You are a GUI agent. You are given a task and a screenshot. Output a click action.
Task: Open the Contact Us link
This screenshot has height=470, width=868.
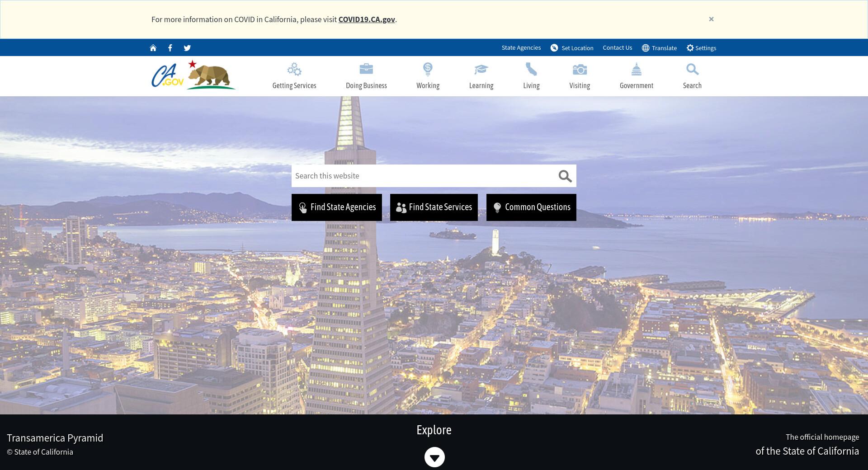pyautogui.click(x=618, y=47)
